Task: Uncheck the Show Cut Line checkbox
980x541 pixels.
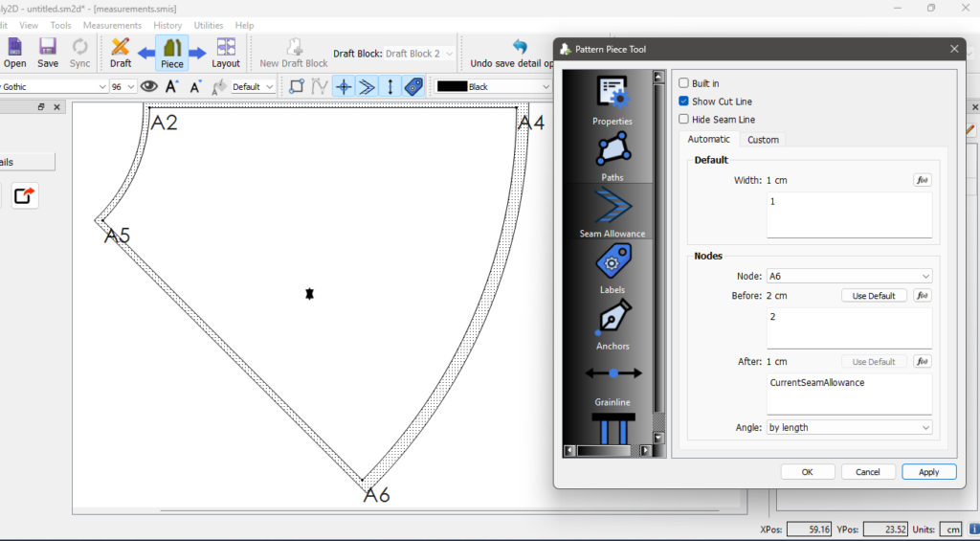Action: tap(683, 101)
